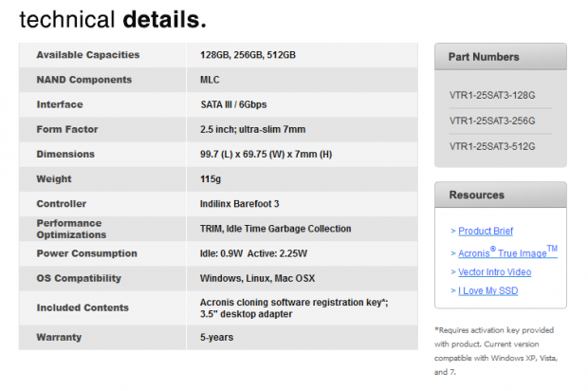Click the '99.7 (L) x 69.75 (W)' value
Screen dimensions: 588x391
266,155
